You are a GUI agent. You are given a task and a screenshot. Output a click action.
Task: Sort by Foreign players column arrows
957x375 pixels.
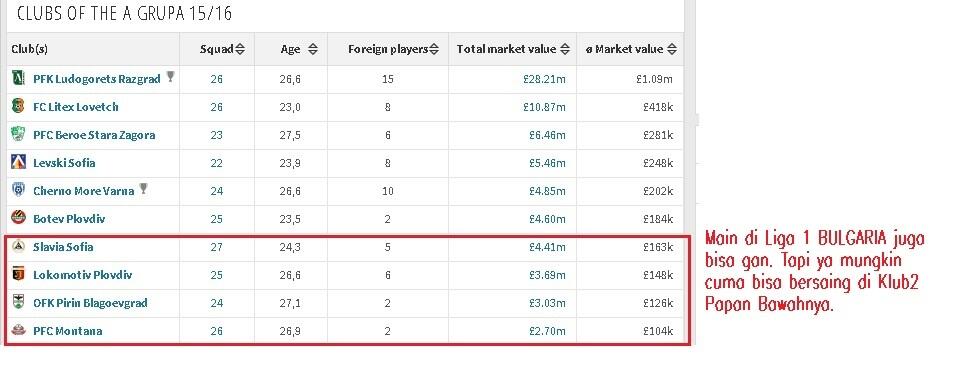pos(434,49)
